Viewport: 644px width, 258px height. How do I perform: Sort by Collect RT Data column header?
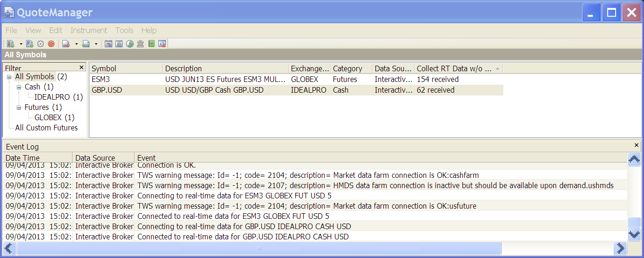458,68
